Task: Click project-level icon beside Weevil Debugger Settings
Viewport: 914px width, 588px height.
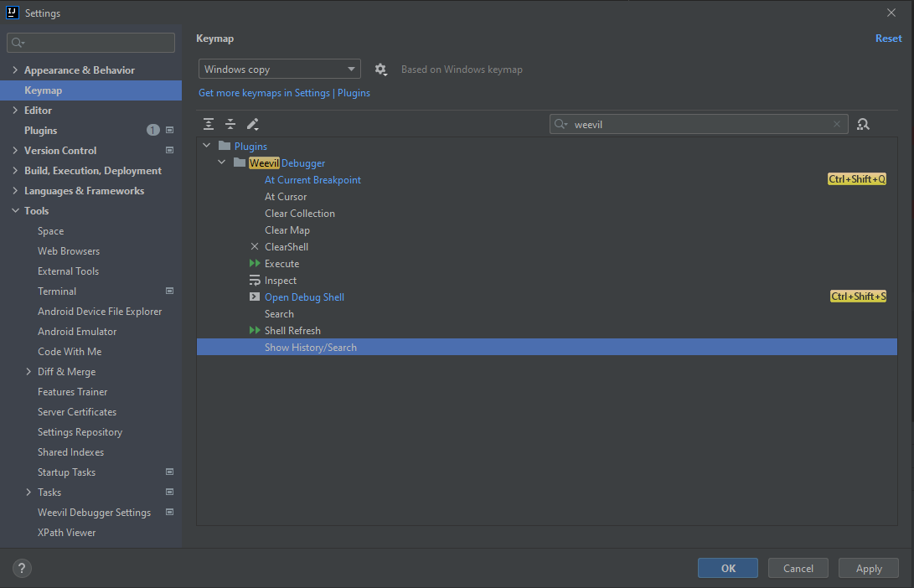Action: 169,513
